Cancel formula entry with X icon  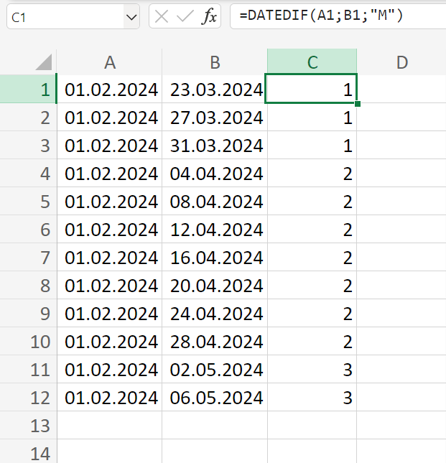162,16
